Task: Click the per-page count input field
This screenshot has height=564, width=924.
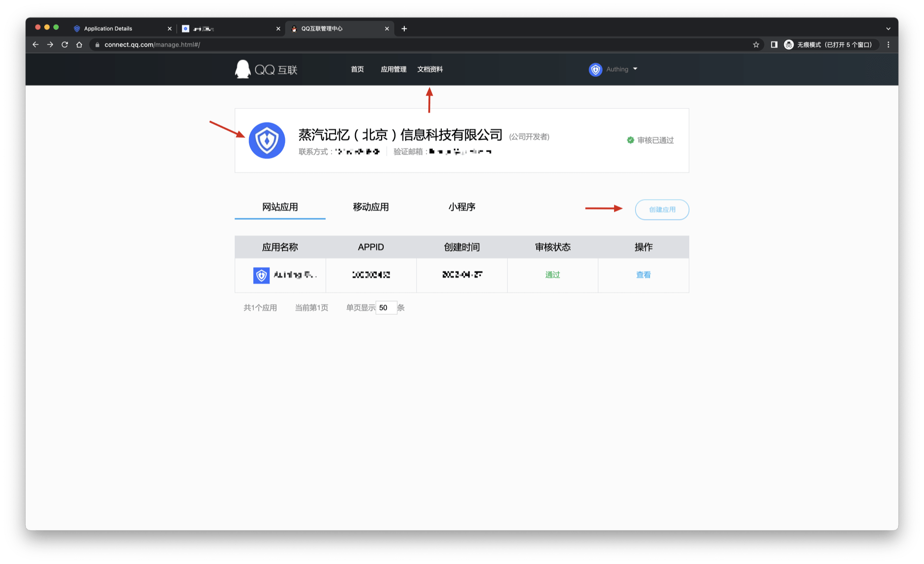Action: pyautogui.click(x=386, y=308)
